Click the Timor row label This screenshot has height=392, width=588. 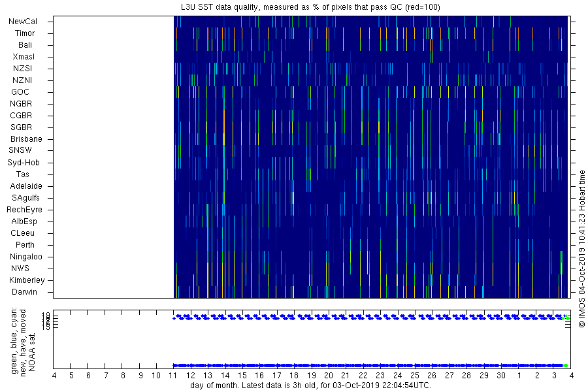[x=25, y=33]
